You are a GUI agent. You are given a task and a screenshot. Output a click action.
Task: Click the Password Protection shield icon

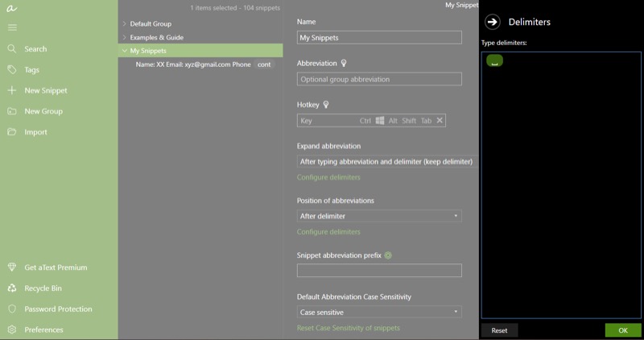click(12, 309)
